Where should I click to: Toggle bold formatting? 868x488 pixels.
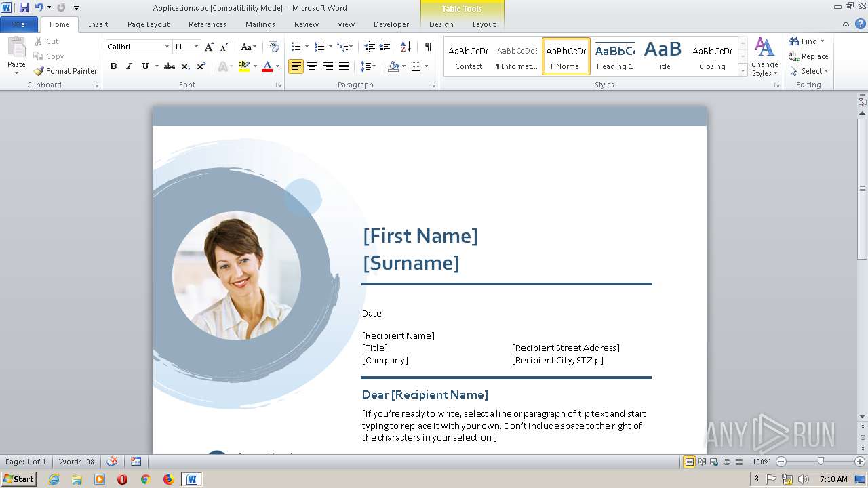[113, 66]
